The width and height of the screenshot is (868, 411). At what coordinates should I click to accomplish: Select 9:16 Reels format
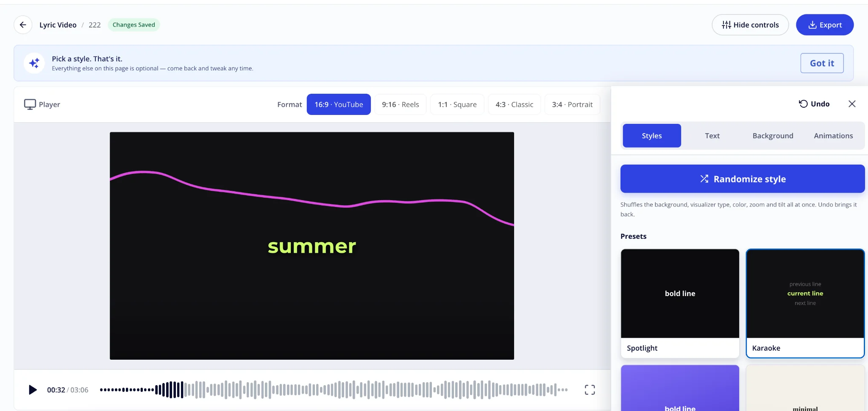tap(400, 104)
